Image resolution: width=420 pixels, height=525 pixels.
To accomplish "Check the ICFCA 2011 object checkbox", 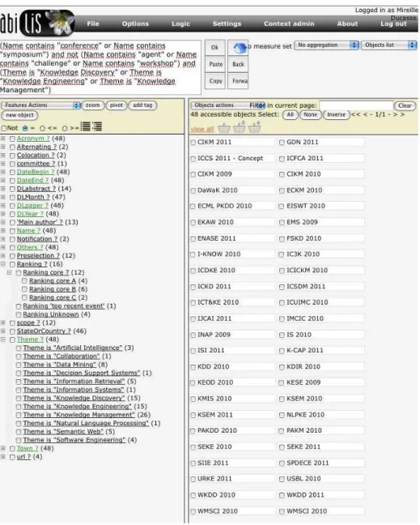I will (282, 158).
